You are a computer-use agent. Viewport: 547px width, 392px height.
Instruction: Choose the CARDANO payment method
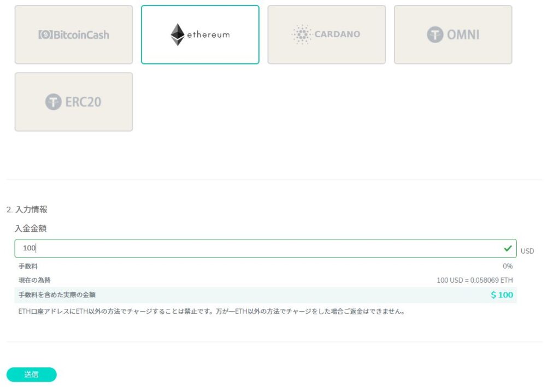click(x=327, y=34)
